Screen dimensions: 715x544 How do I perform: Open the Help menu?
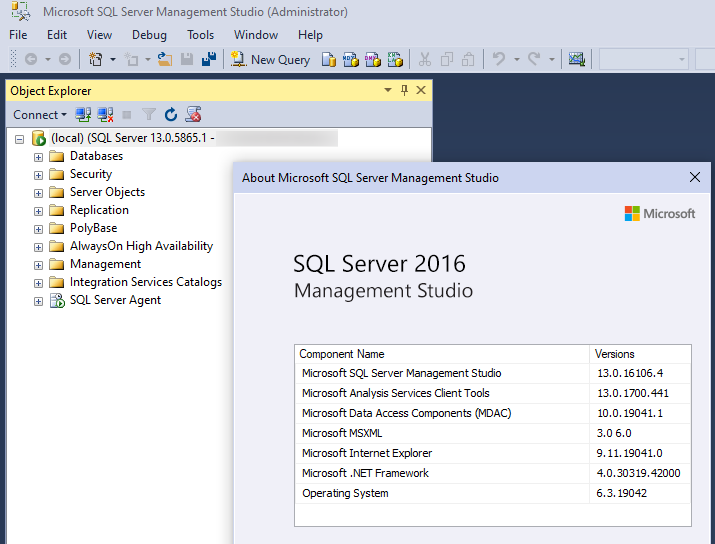click(x=310, y=35)
